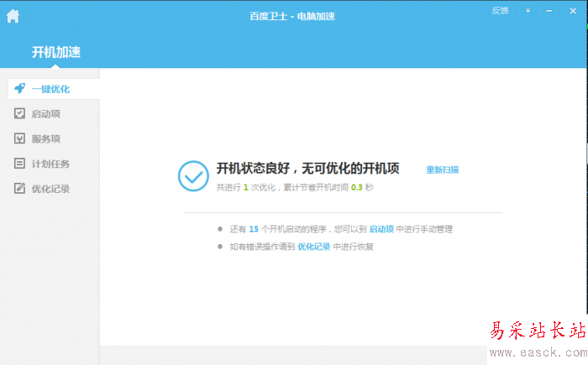Screen dimensions: 588x365
Task: Click 重新扫描 to rescan
Action: point(443,169)
